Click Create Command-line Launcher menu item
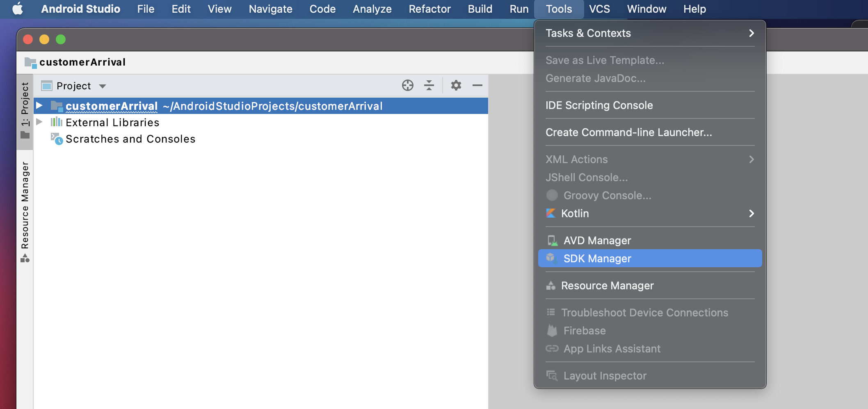This screenshot has width=868, height=409. click(628, 132)
